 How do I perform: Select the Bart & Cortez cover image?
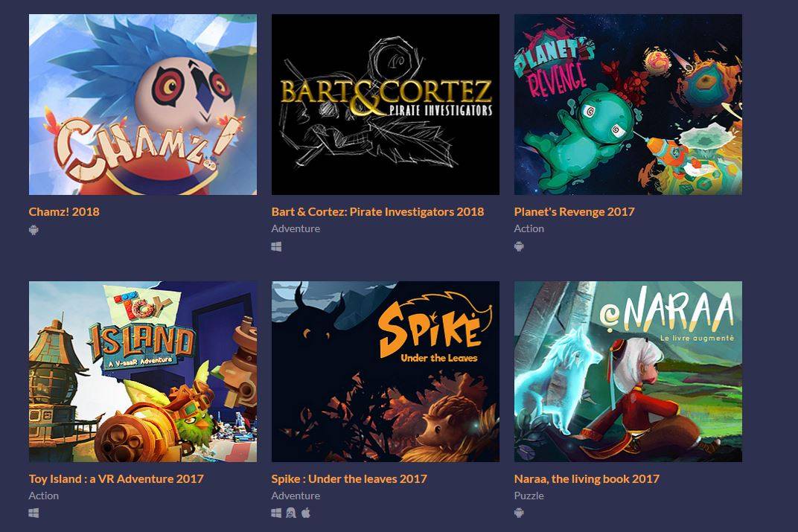point(386,104)
